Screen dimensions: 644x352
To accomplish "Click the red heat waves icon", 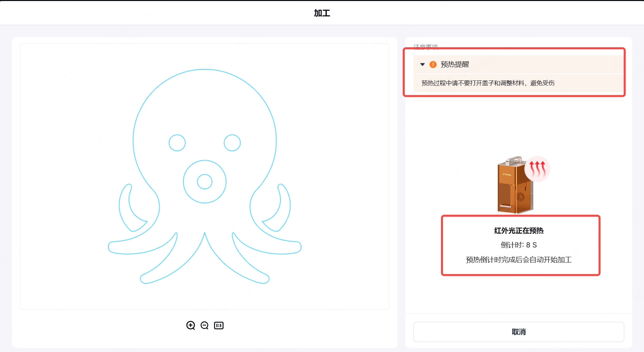I will (537, 169).
